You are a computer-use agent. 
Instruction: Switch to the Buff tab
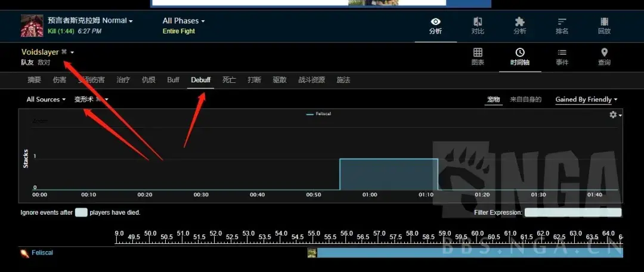173,80
